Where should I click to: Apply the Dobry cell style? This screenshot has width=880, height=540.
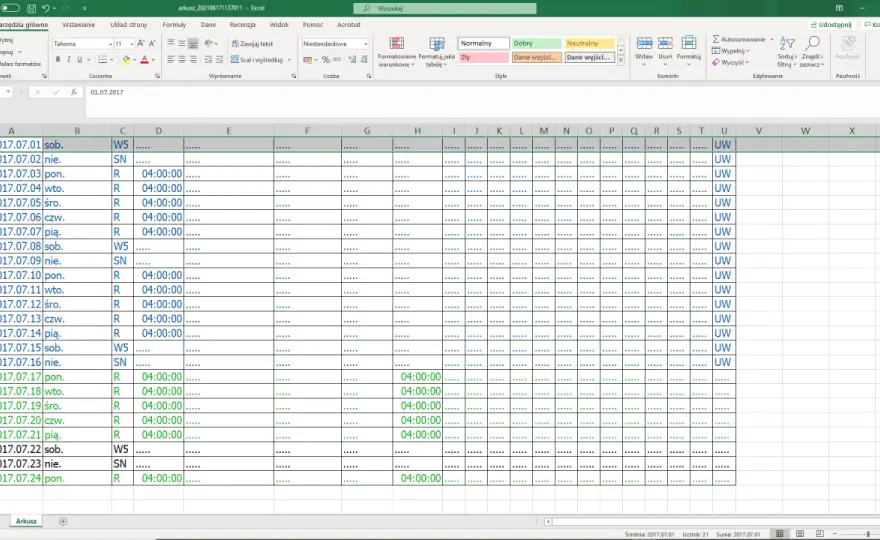tap(537, 43)
